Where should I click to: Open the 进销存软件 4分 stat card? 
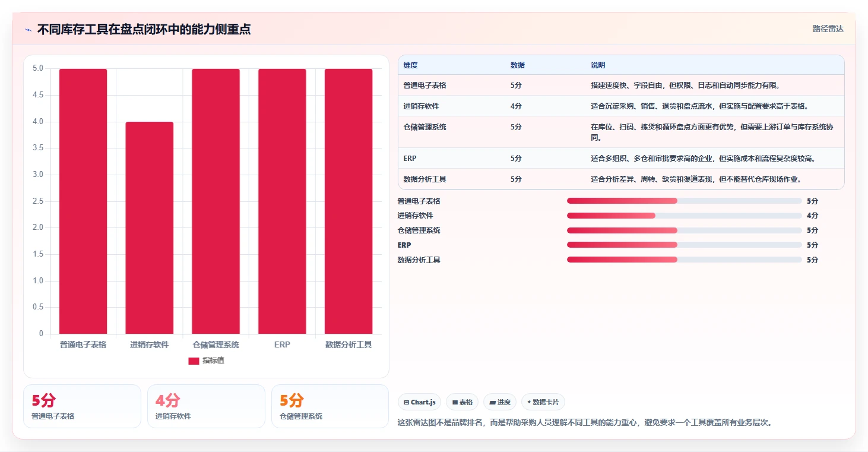(x=206, y=406)
